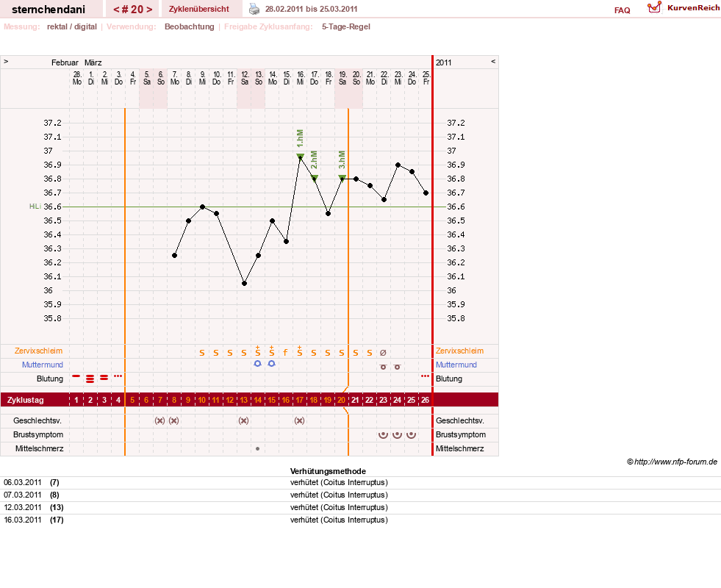Click the Beobachtung usage text
This screenshot has width=721, height=588.
pyautogui.click(x=190, y=26)
